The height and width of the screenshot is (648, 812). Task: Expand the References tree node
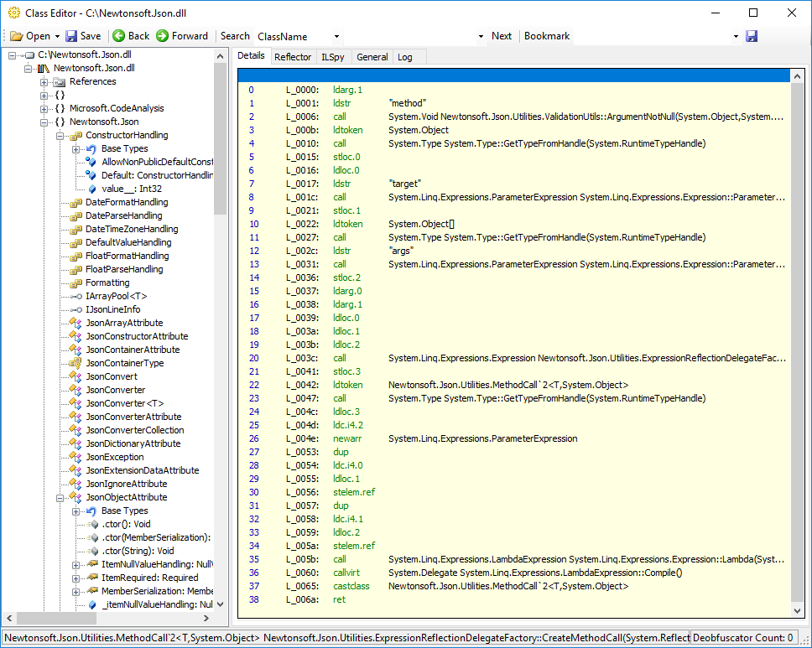pyautogui.click(x=44, y=82)
